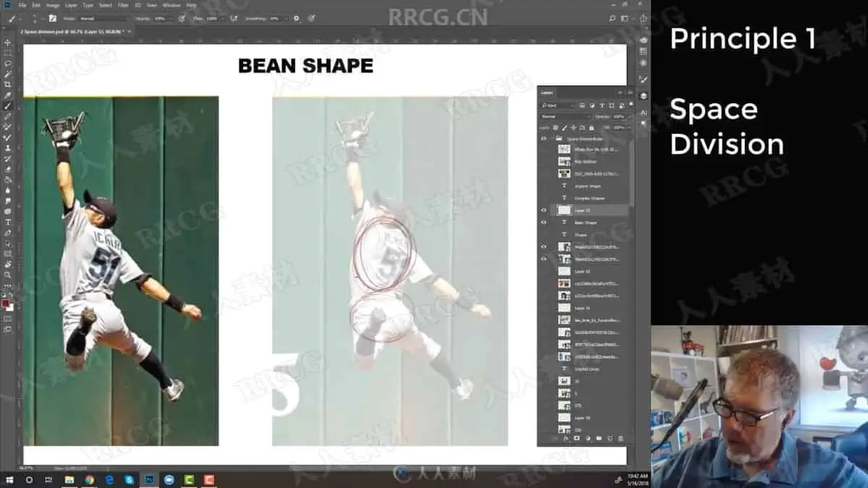Click the create new layer icon
This screenshot has height=488, width=868.
click(x=610, y=438)
